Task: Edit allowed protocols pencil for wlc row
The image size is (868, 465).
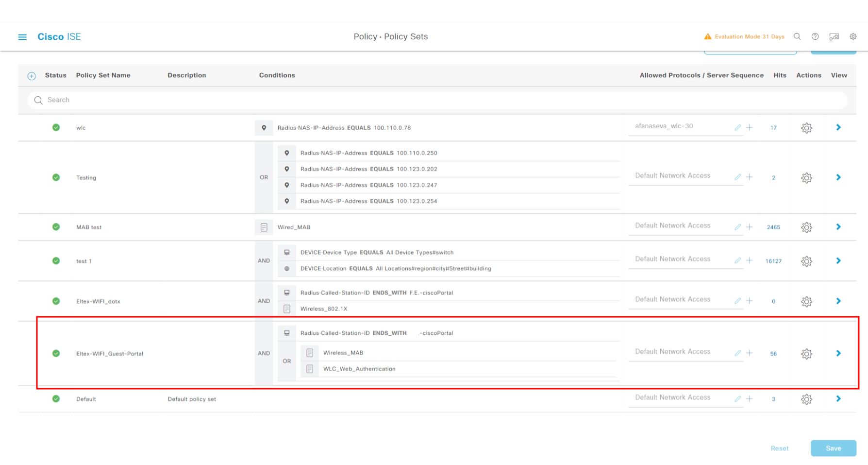Action: tap(738, 128)
